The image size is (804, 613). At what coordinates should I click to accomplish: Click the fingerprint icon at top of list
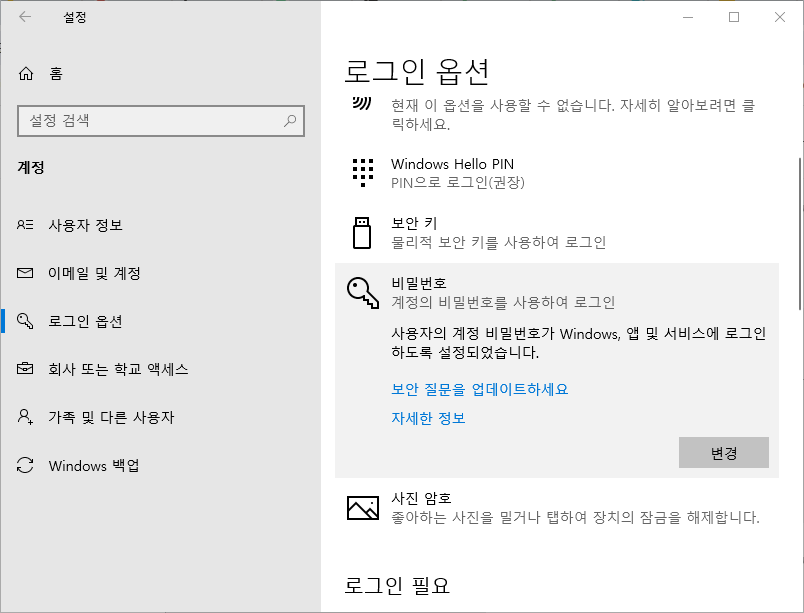[362, 103]
